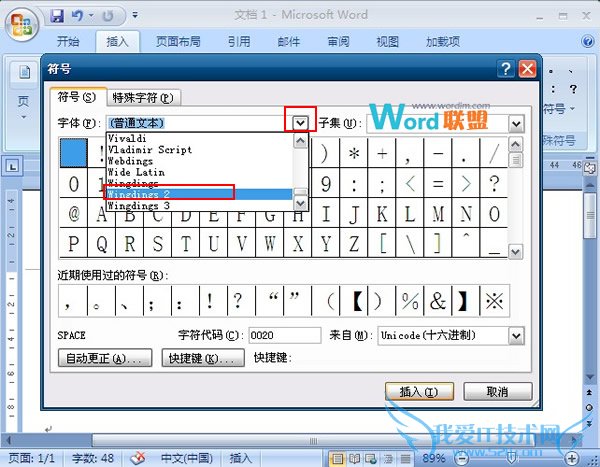This screenshot has height=467, width=600.
Task: Click symbol grid scroll down arrow
Action: point(515,251)
